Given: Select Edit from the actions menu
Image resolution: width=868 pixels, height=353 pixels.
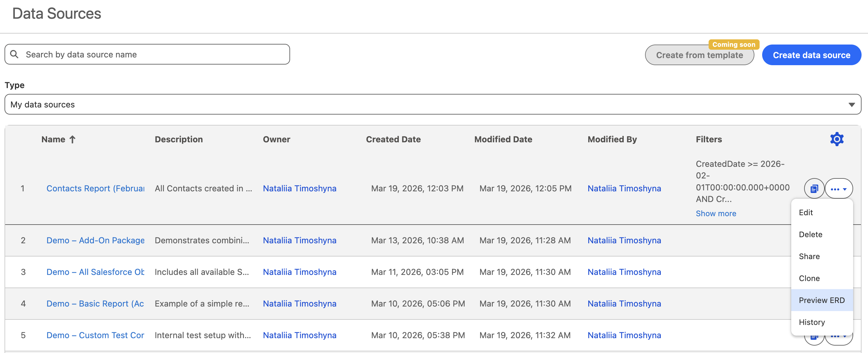Looking at the screenshot, I should coord(806,213).
